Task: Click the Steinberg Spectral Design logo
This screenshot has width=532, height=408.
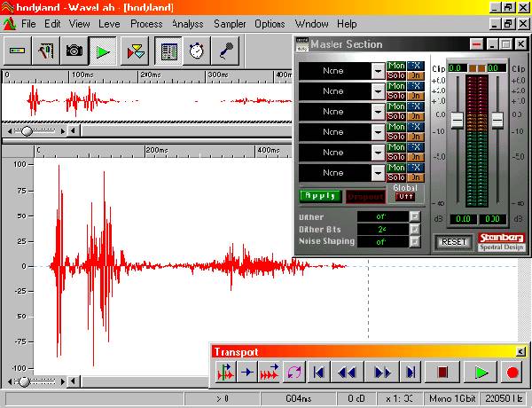Action: [x=502, y=240]
